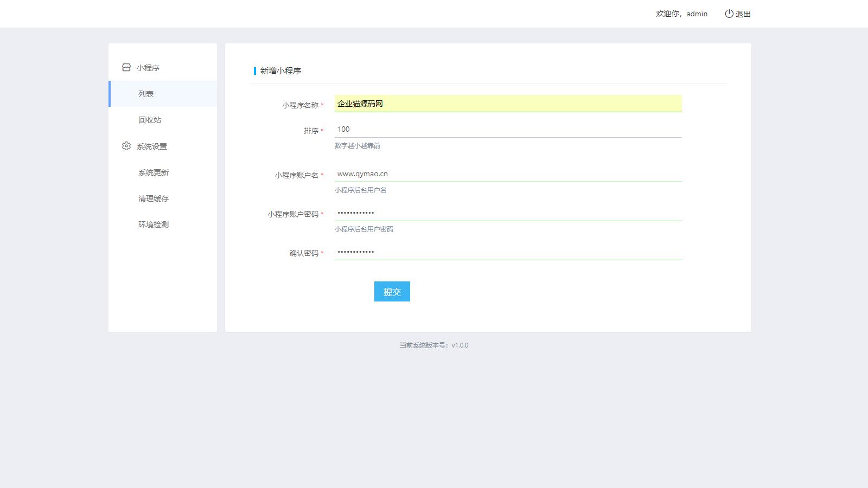The height and width of the screenshot is (488, 868).
Task: Click the power icon to log out
Action: [x=729, y=14]
